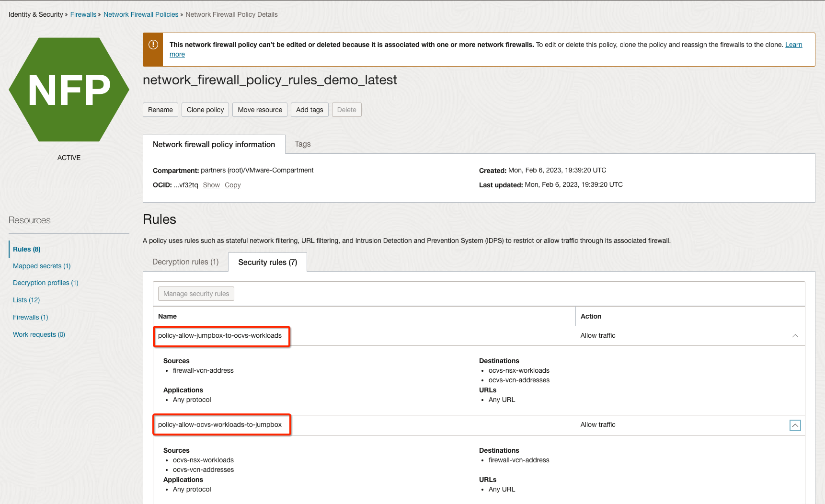Image resolution: width=825 pixels, height=504 pixels.
Task: Select the Security rules tab
Action: (x=267, y=262)
